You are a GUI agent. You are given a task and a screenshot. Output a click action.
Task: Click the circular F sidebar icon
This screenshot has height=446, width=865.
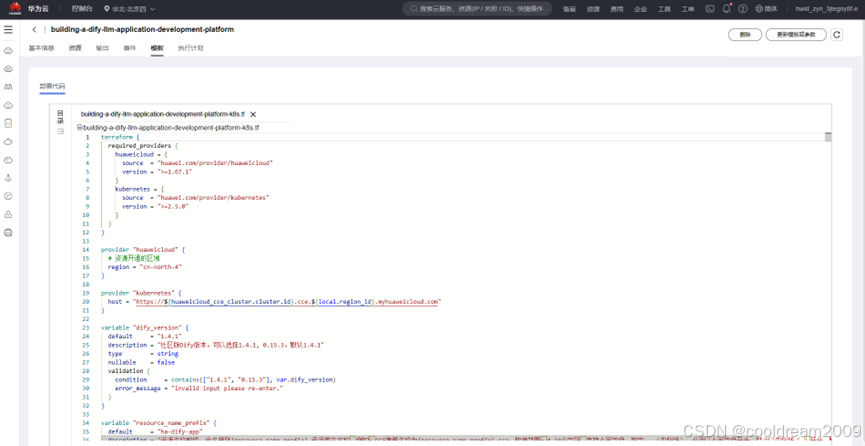pyautogui.click(x=8, y=196)
